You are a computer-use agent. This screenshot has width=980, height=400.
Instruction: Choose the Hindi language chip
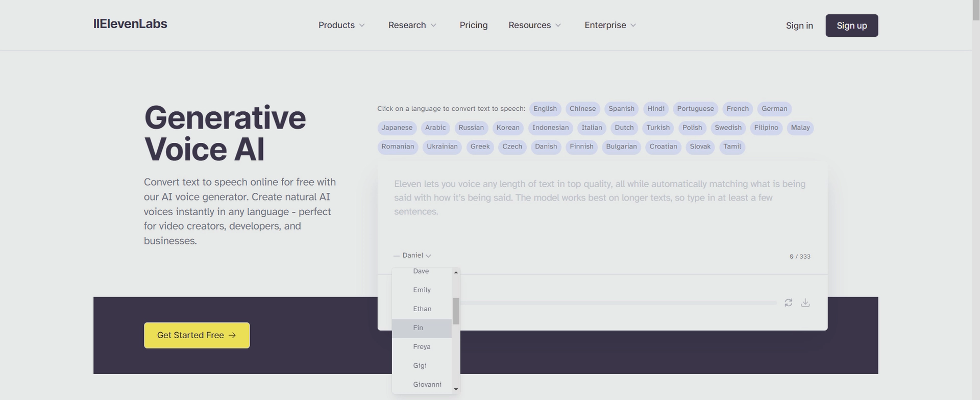click(x=656, y=109)
